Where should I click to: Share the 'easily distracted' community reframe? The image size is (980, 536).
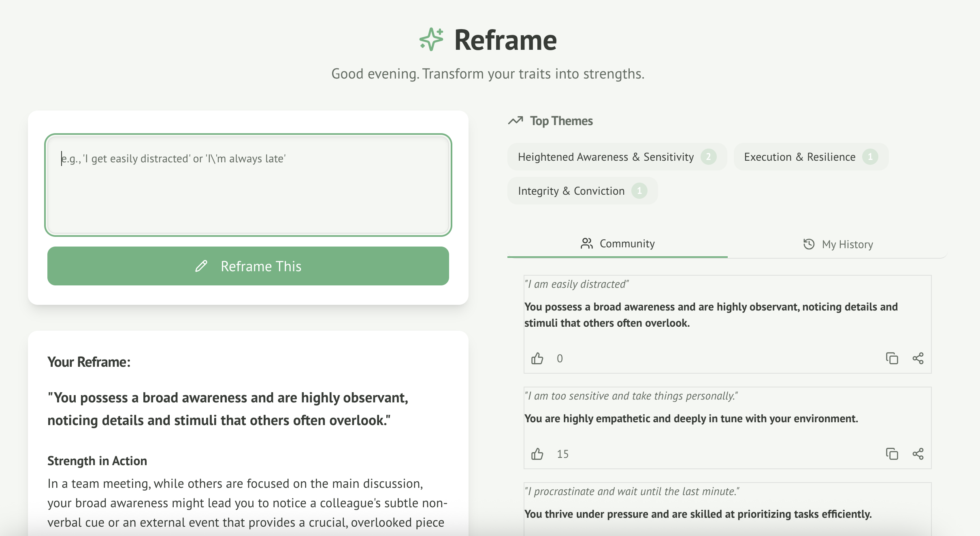tap(918, 358)
